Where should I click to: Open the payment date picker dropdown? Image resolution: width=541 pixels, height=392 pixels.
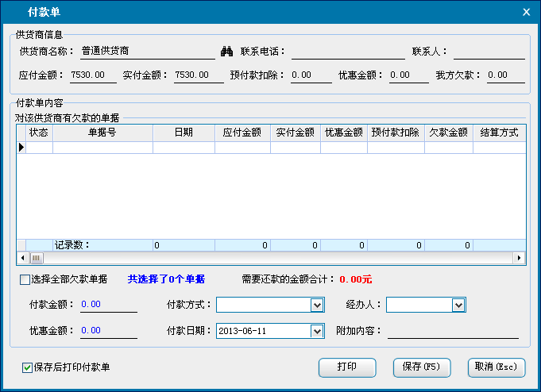(317, 331)
